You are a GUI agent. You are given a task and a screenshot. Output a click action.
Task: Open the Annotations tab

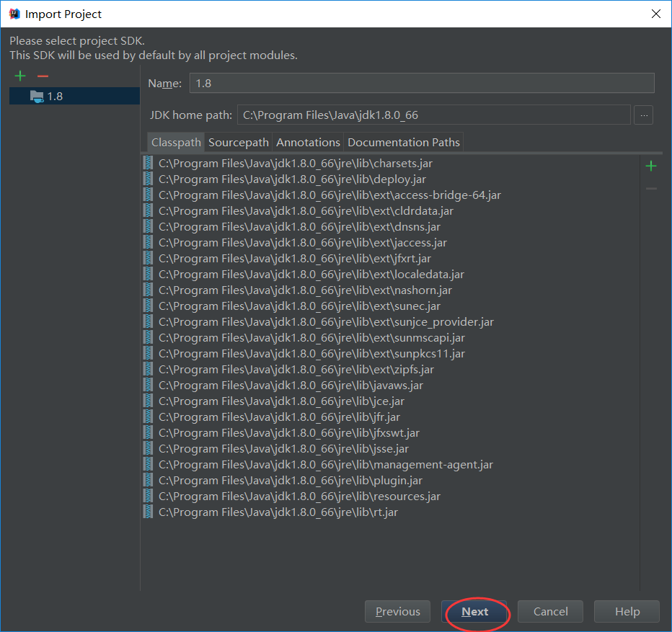click(308, 142)
